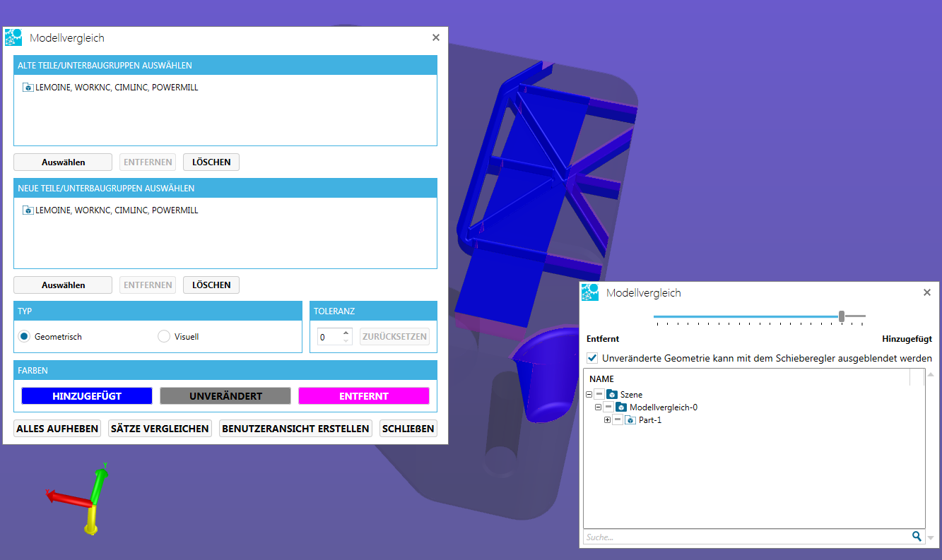Toggle the visibility checkbox next to Part-1
The image size is (942, 560).
pos(618,420)
